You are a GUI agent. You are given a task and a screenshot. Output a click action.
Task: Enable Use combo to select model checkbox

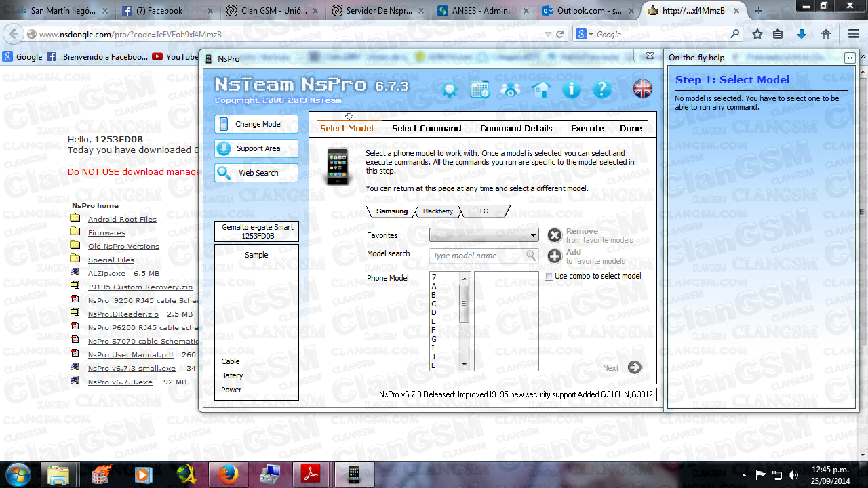point(549,276)
